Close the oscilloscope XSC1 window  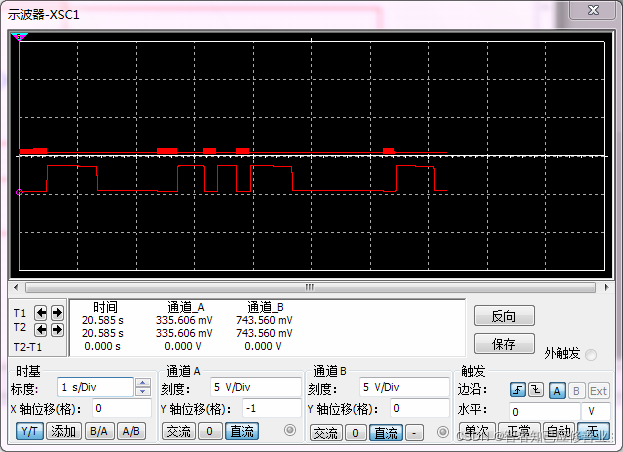pyautogui.click(x=593, y=10)
